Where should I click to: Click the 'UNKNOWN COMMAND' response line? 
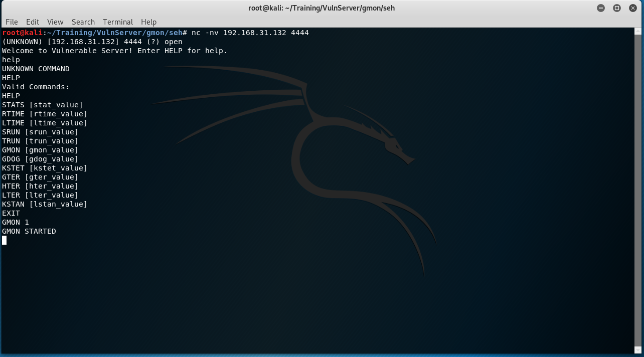(36, 69)
